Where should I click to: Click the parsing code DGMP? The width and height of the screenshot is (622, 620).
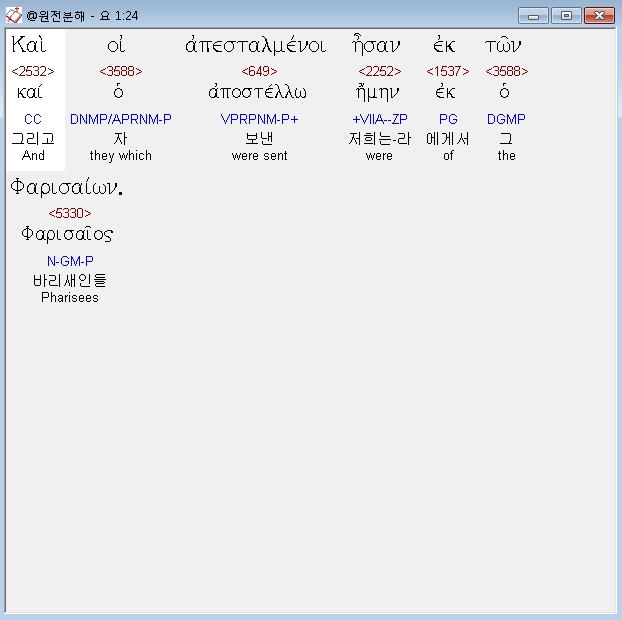506,119
